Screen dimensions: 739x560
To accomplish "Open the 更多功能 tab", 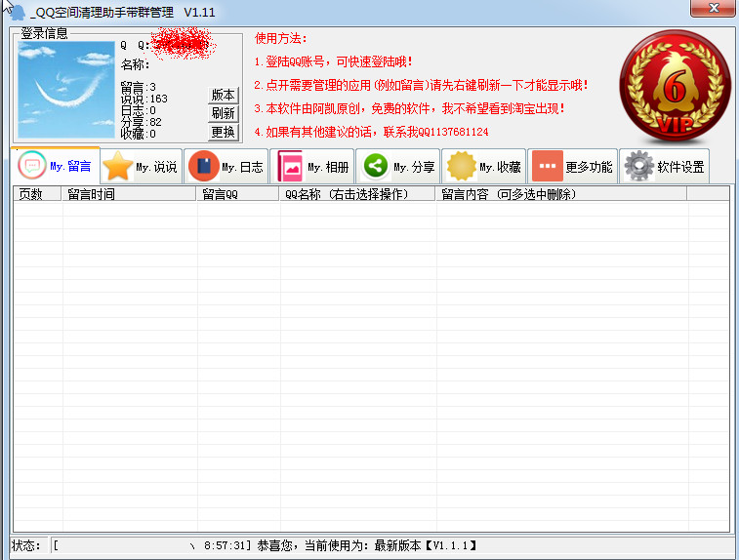I will coord(572,166).
